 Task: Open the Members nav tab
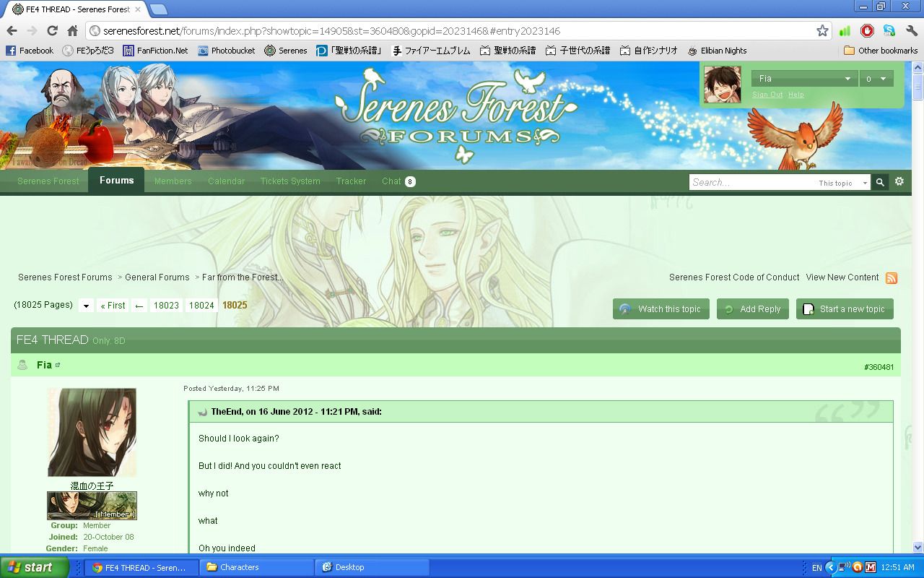coord(173,181)
